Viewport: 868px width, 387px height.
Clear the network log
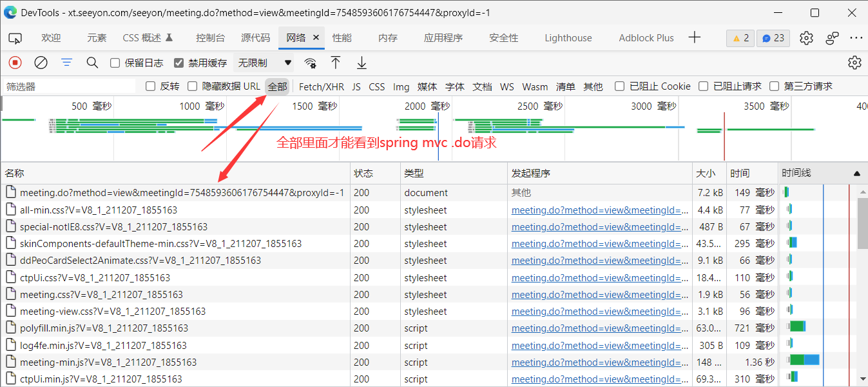coord(41,63)
